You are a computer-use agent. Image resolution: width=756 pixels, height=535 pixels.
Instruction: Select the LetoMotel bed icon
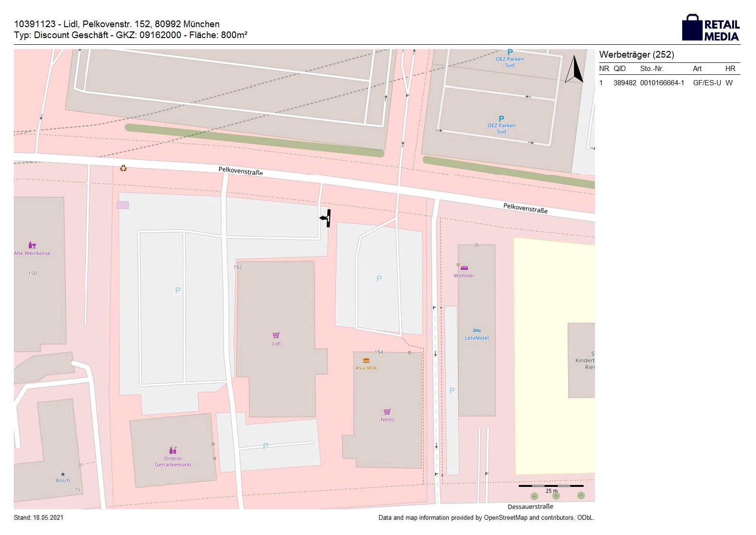[x=477, y=331]
